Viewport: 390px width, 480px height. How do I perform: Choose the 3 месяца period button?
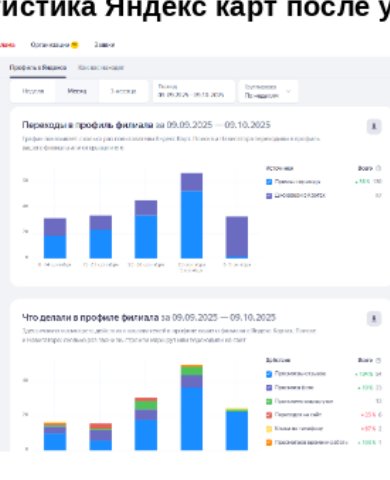pos(123,91)
